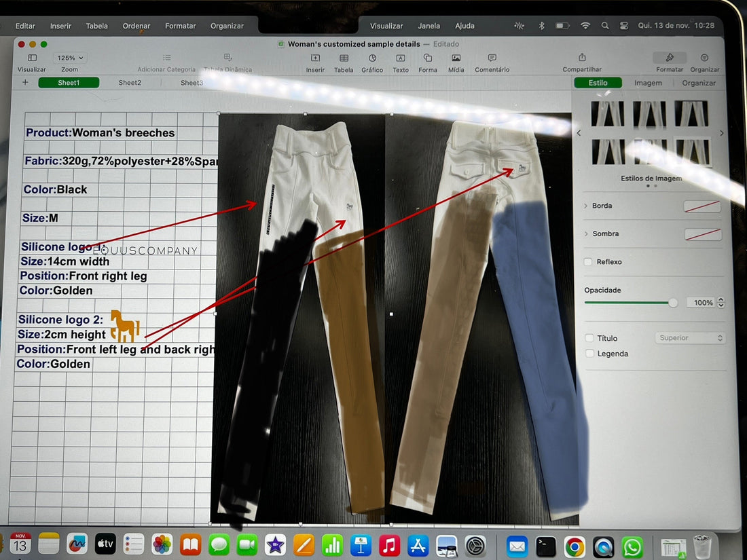Click the Mídia media icon
The width and height of the screenshot is (747, 560).
[456, 59]
